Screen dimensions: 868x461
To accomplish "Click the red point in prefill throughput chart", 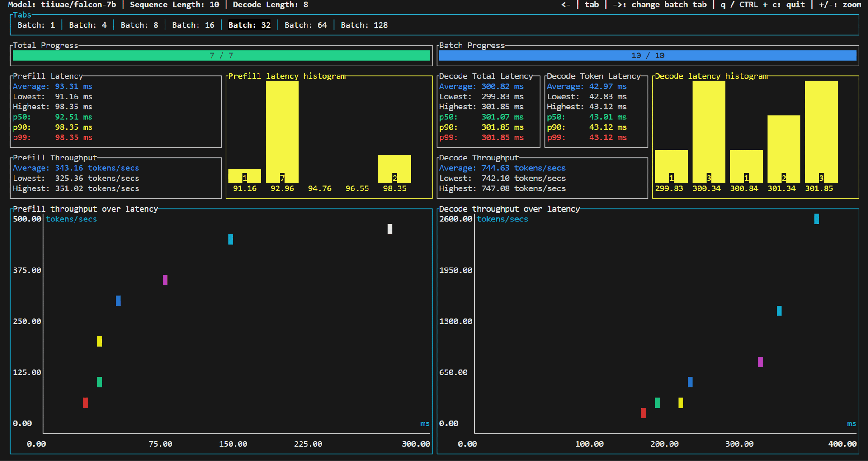I will [85, 403].
